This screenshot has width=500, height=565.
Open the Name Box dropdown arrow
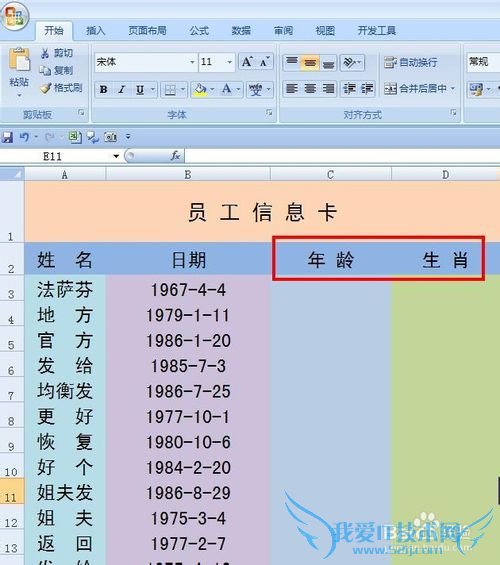tap(116, 156)
